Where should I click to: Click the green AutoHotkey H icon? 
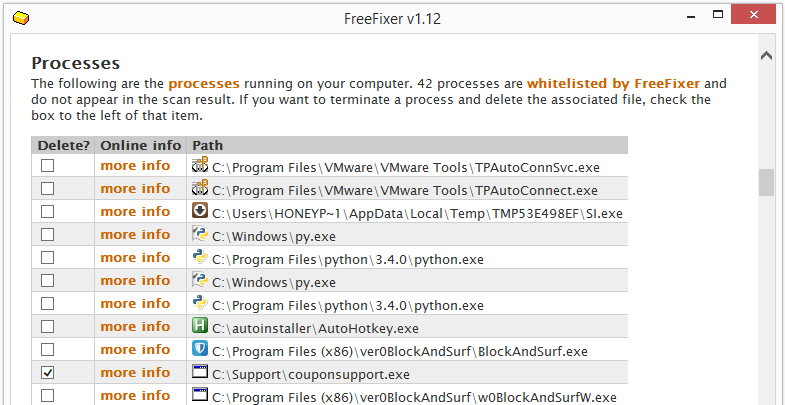(200, 326)
